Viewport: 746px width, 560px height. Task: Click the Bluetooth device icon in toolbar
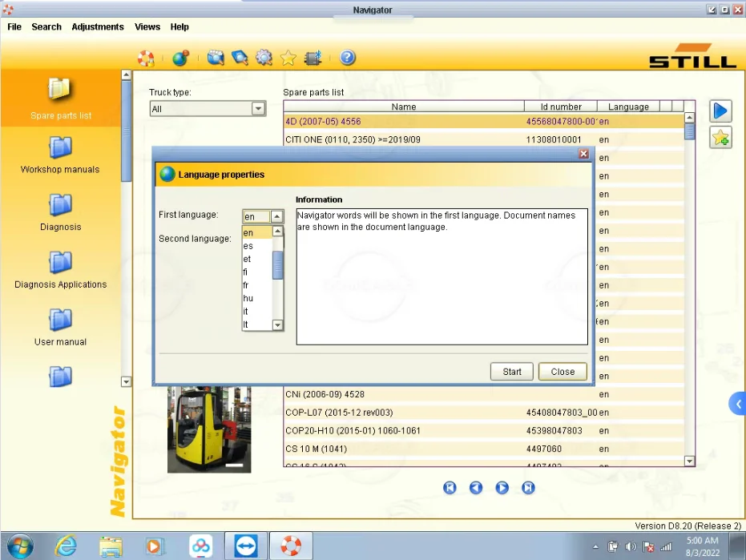tap(313, 58)
